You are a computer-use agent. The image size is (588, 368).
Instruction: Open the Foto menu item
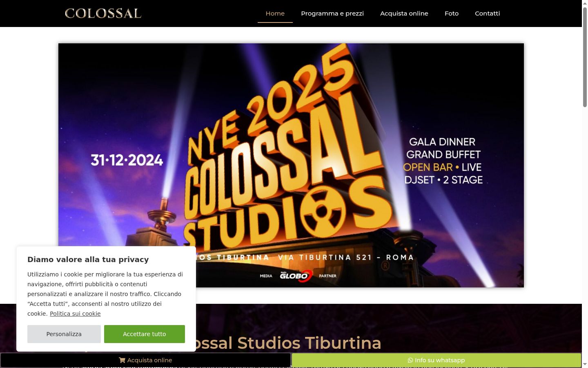pos(452,13)
